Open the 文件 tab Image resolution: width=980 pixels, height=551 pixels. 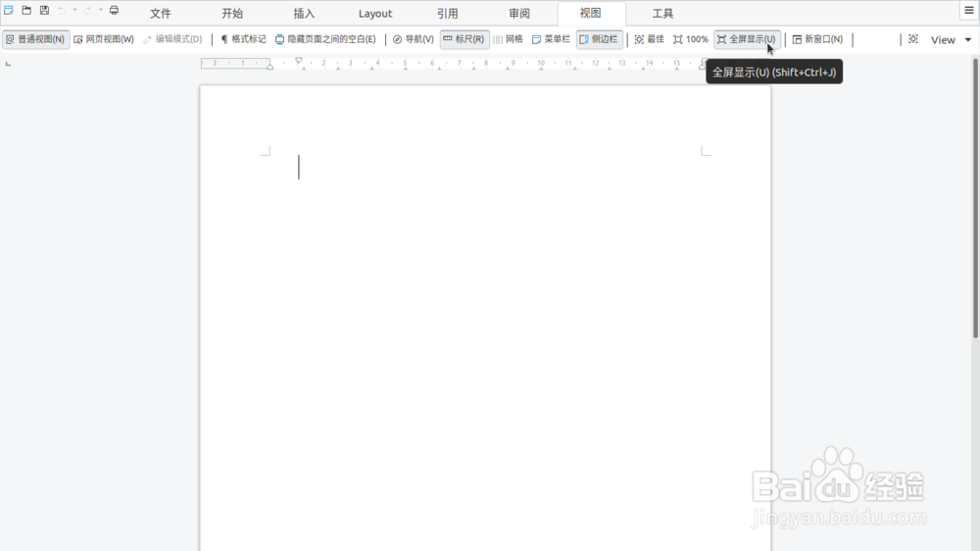161,13
